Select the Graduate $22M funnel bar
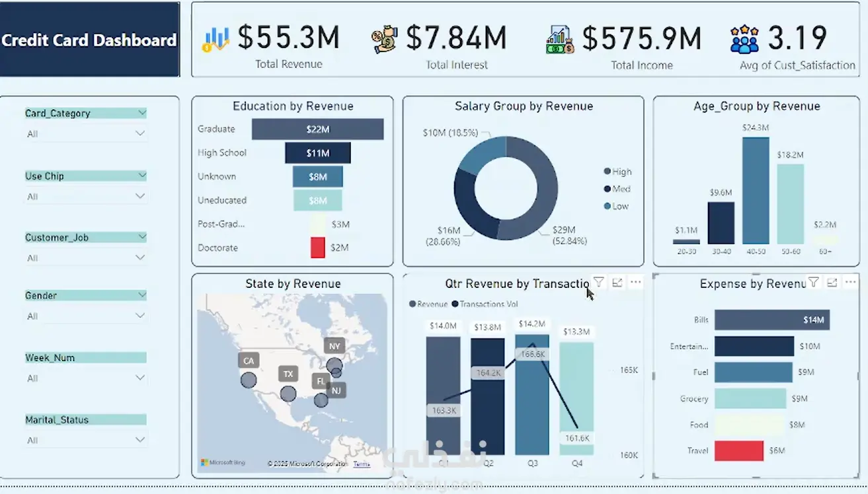 [317, 129]
